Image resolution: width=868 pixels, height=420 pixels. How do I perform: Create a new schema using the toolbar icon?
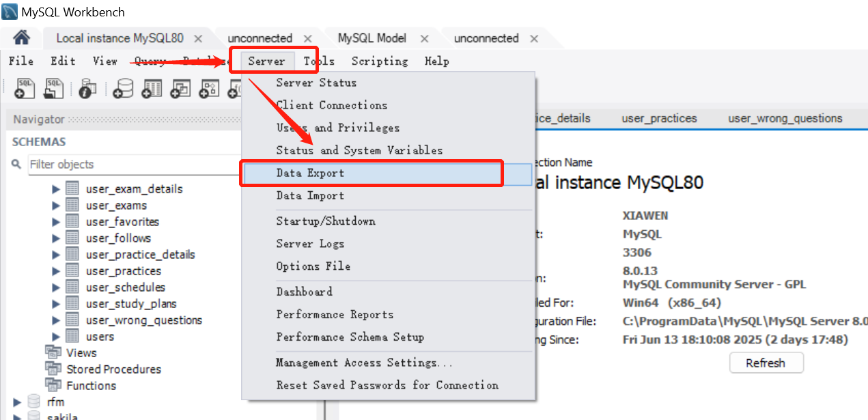click(x=123, y=89)
